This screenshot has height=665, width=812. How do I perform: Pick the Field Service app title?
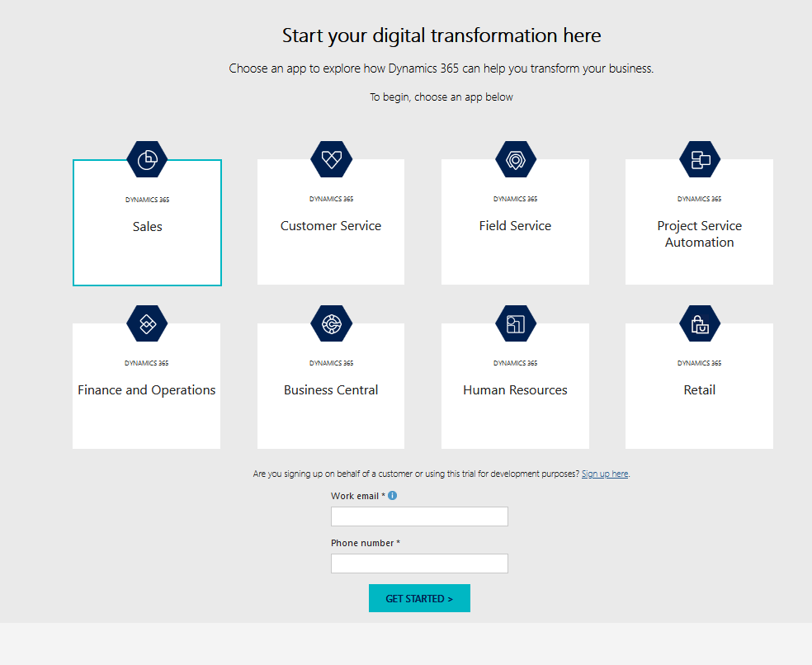[515, 226]
